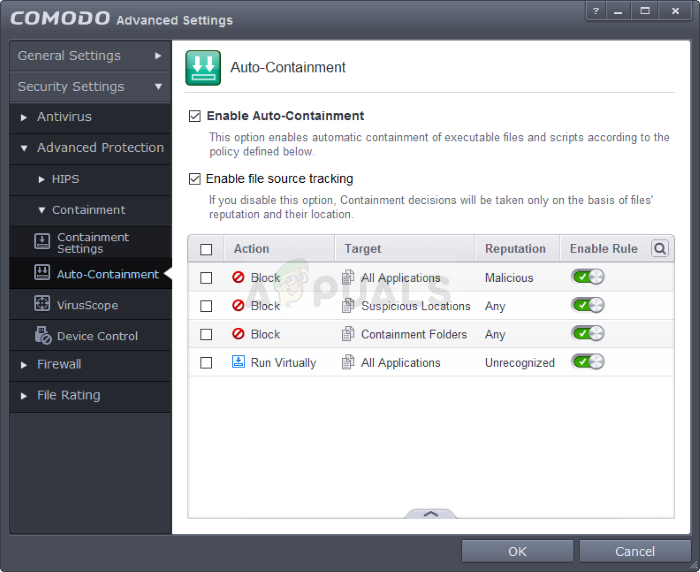Click the help question mark icon
The width and height of the screenshot is (700, 572).
coord(594,11)
